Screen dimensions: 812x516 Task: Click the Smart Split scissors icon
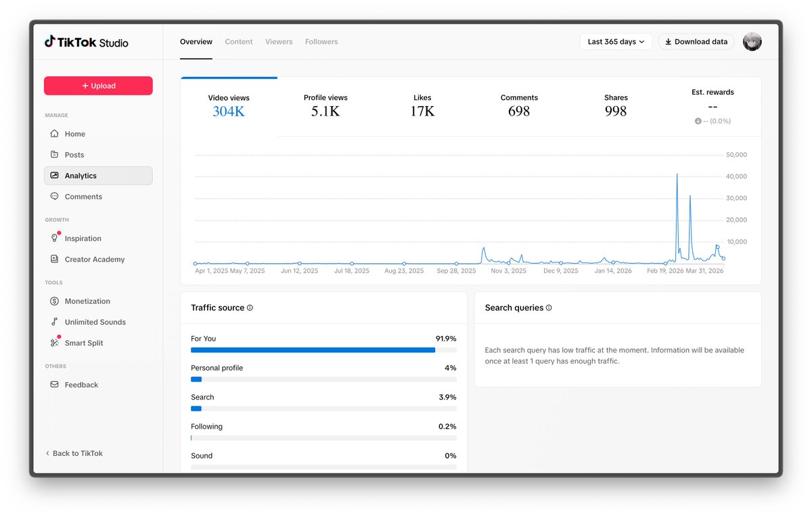[55, 344]
